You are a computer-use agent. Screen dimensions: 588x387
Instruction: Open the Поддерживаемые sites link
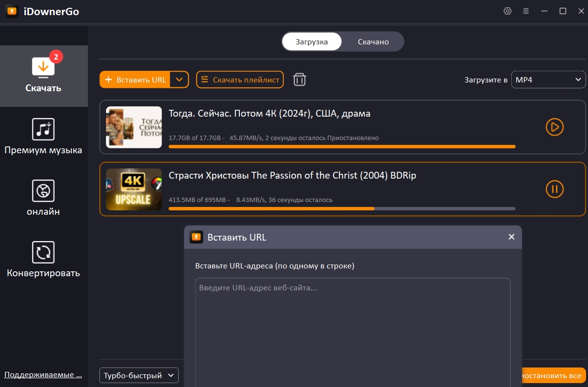[x=43, y=375]
